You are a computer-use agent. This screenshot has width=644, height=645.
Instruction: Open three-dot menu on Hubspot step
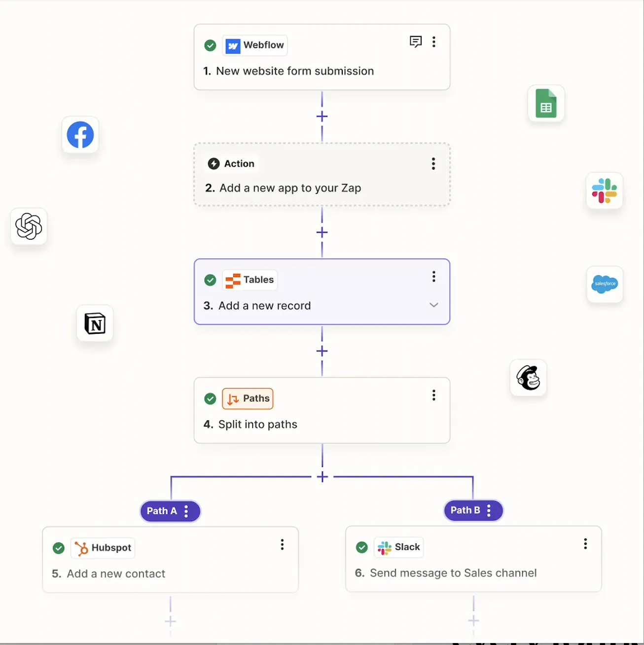point(282,544)
